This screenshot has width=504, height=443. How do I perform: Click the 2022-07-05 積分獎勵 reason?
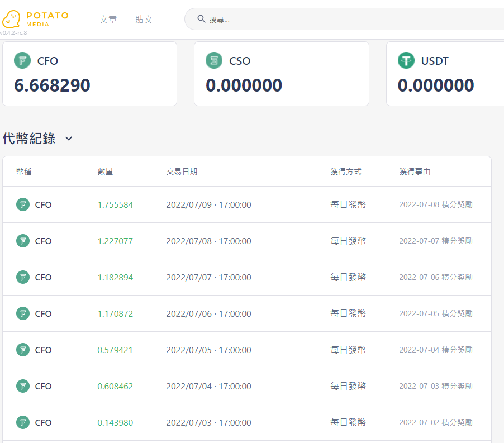pos(436,313)
